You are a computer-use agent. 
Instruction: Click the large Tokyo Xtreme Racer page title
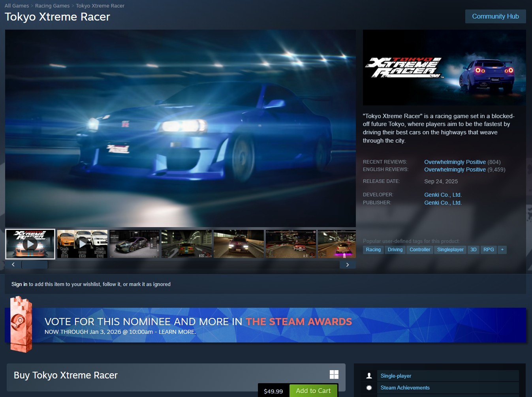click(x=57, y=17)
